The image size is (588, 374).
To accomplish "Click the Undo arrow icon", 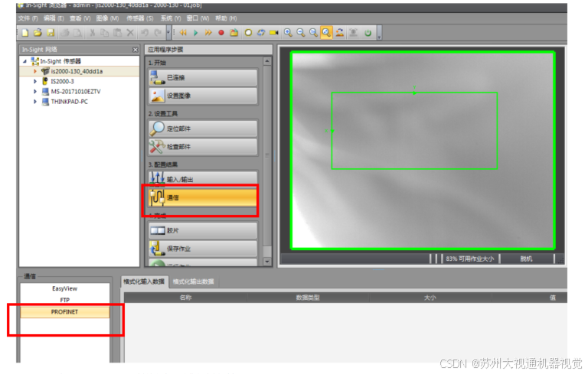I will coord(145,33).
